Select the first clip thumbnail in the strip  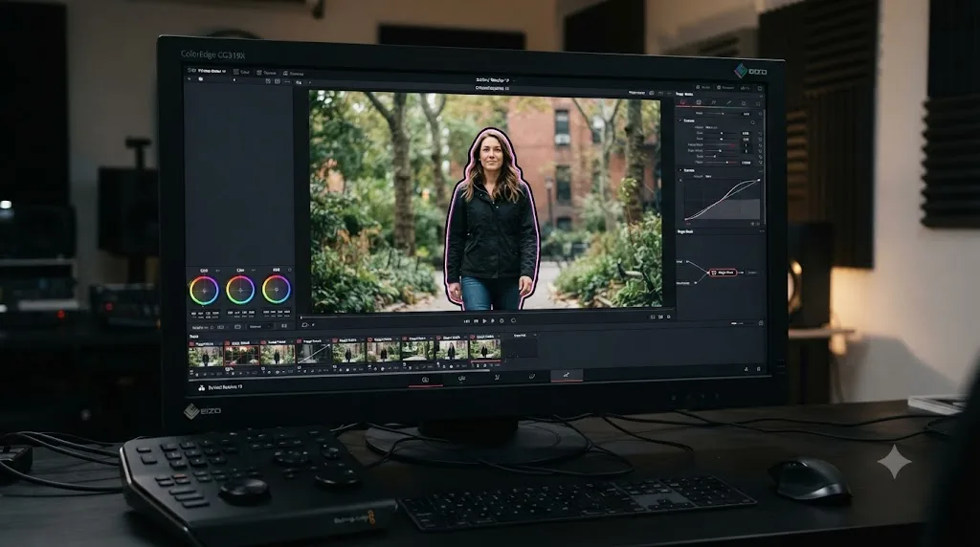[x=206, y=355]
